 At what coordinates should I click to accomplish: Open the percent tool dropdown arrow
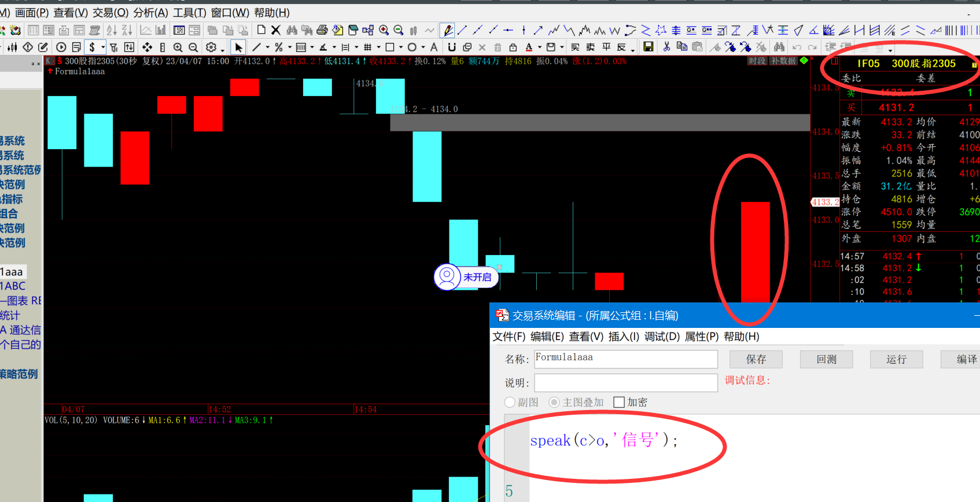[289, 47]
